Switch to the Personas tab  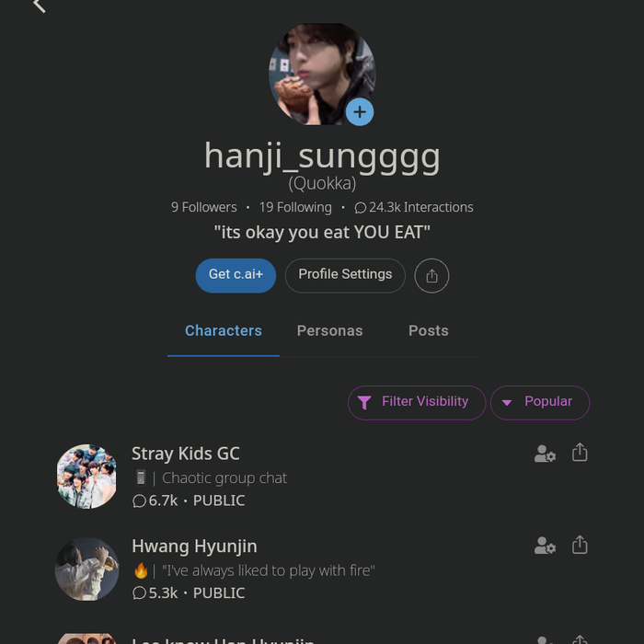click(329, 330)
